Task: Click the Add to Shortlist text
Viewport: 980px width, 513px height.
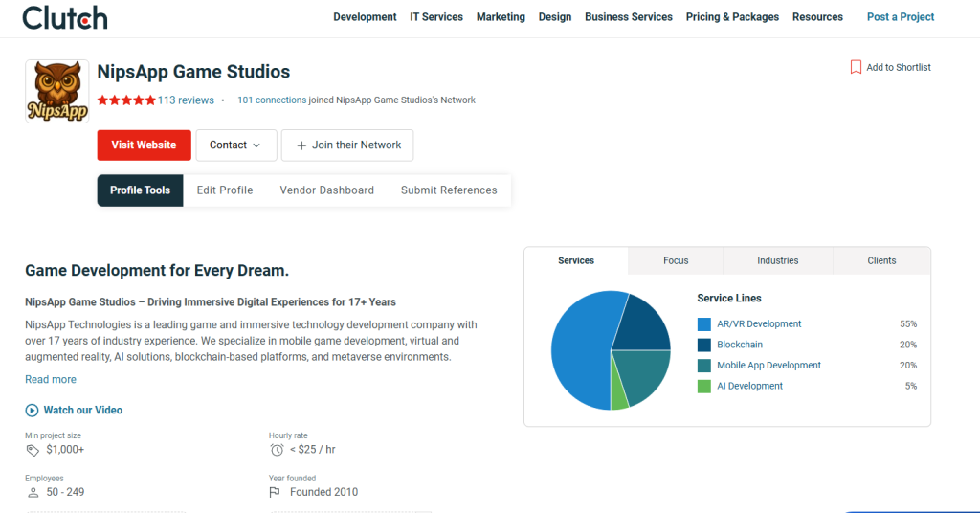Action: (x=898, y=67)
